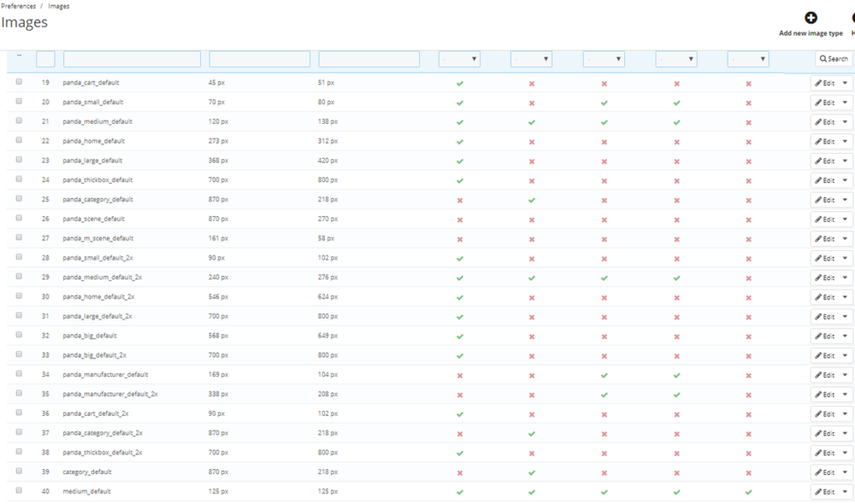Image resolution: width=855 pixels, height=504 pixels.
Task: Click the first green checkmark in the panda_home_default row
Action: pyautogui.click(x=459, y=141)
